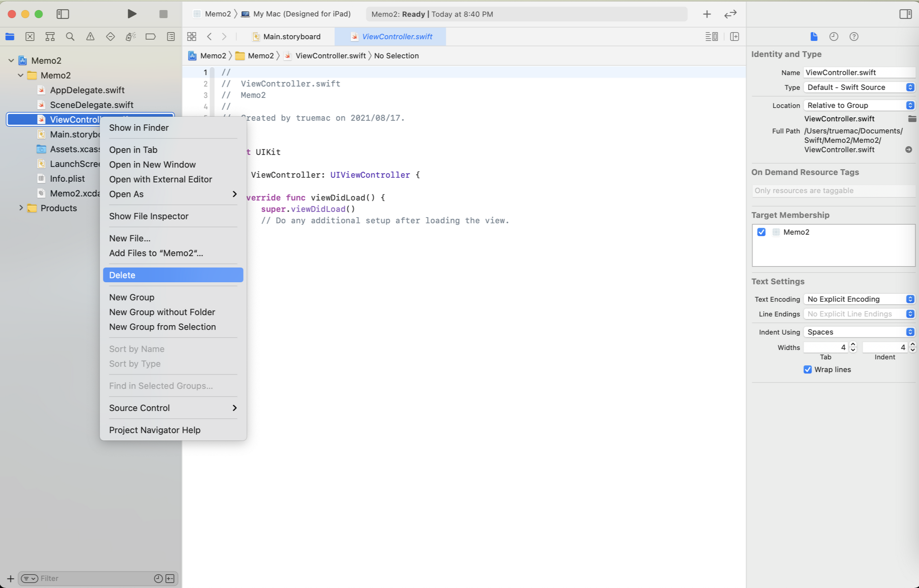Image resolution: width=919 pixels, height=588 pixels.
Task: Open the Breakpoint navigator icon
Action: [x=150, y=36]
